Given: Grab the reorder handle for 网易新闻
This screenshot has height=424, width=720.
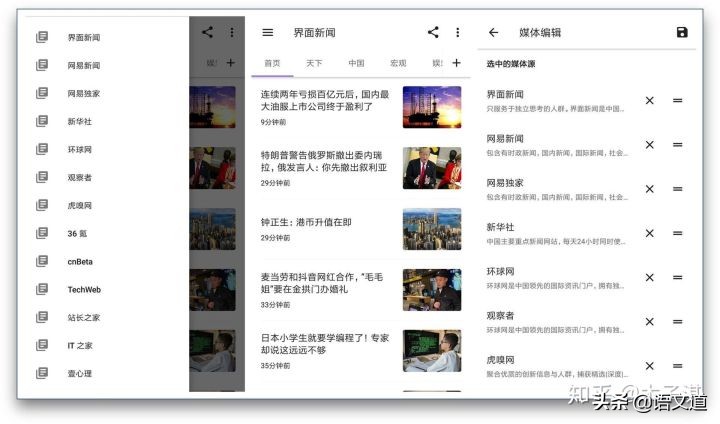Looking at the screenshot, I should pos(677,145).
